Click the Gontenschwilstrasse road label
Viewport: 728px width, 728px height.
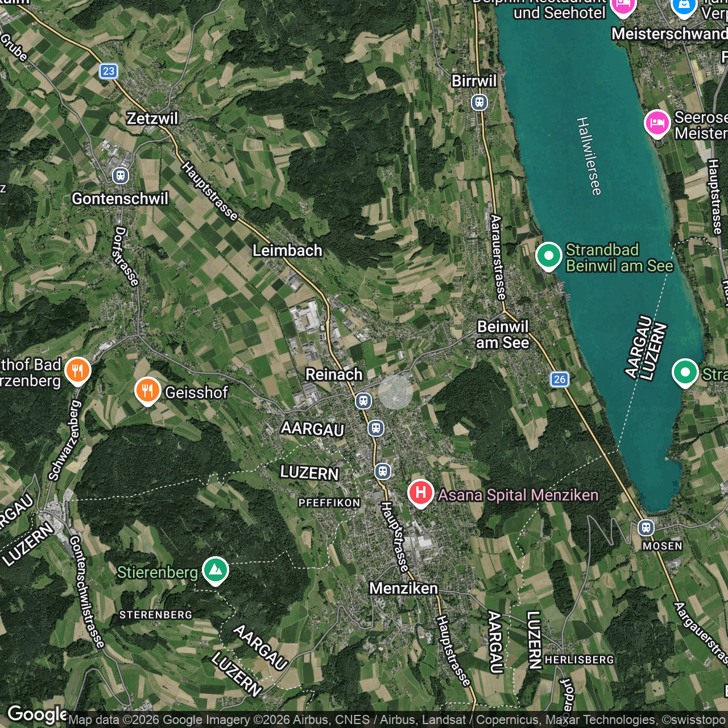point(86,591)
